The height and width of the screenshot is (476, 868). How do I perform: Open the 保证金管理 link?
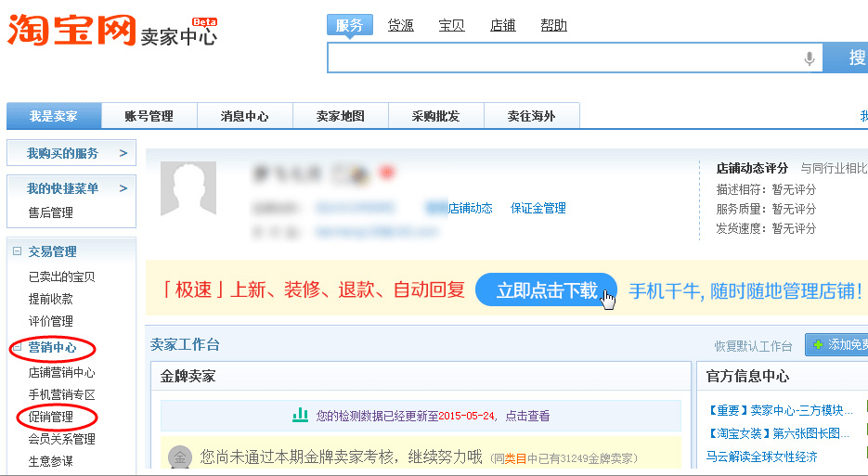(x=538, y=208)
